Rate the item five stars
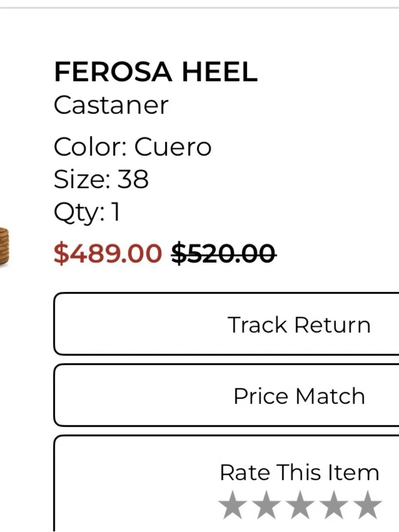This screenshot has height=532, width=399. point(368,505)
